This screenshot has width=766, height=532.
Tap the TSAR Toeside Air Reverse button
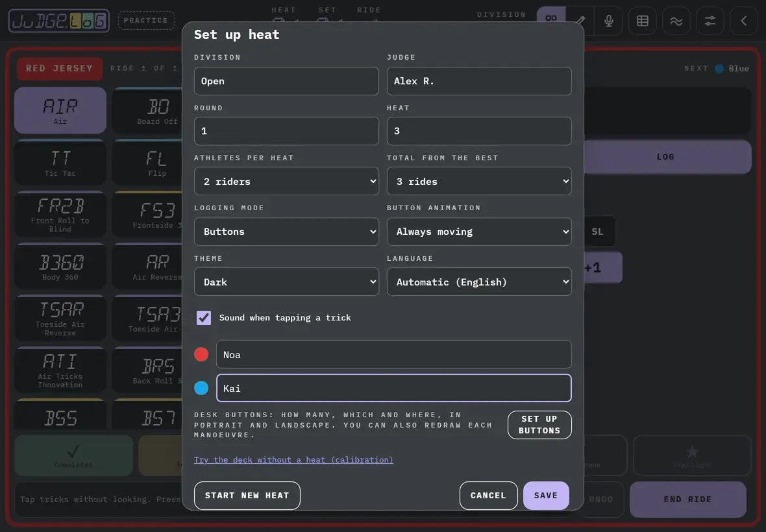[x=60, y=318]
